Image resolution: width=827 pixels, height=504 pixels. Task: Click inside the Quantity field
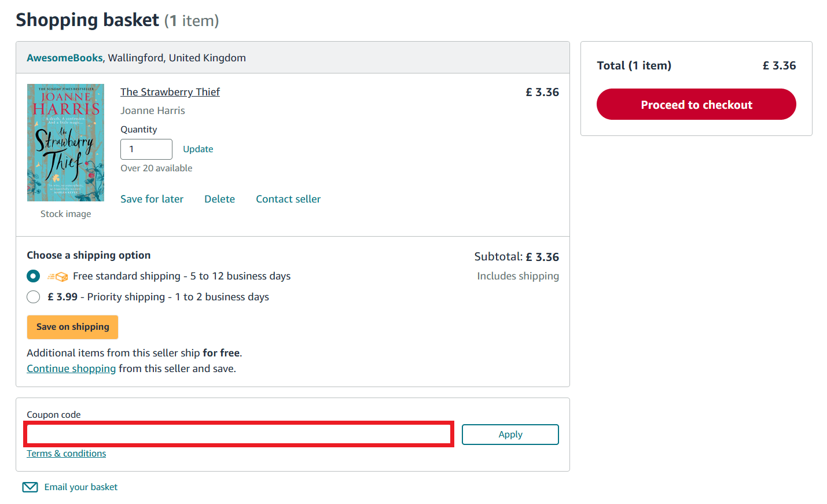(146, 149)
